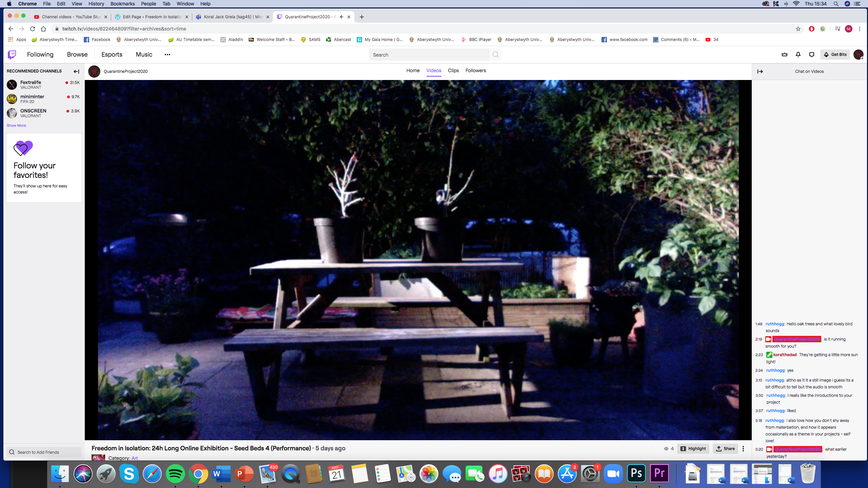Open the whispers chat bubble icon
This screenshot has height=488, width=868.
click(812, 55)
